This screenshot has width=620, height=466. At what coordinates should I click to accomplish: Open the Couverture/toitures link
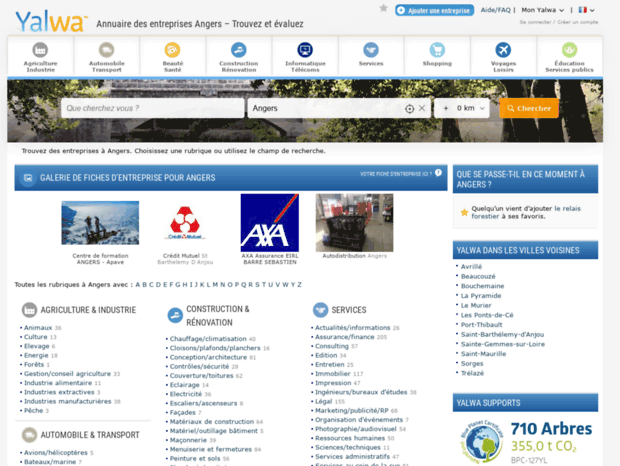(201, 375)
